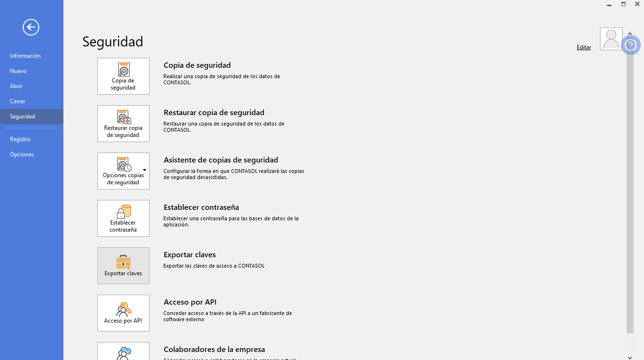Viewport: 644px width, 360px height.
Task: Click the Editar link
Action: pyautogui.click(x=584, y=47)
